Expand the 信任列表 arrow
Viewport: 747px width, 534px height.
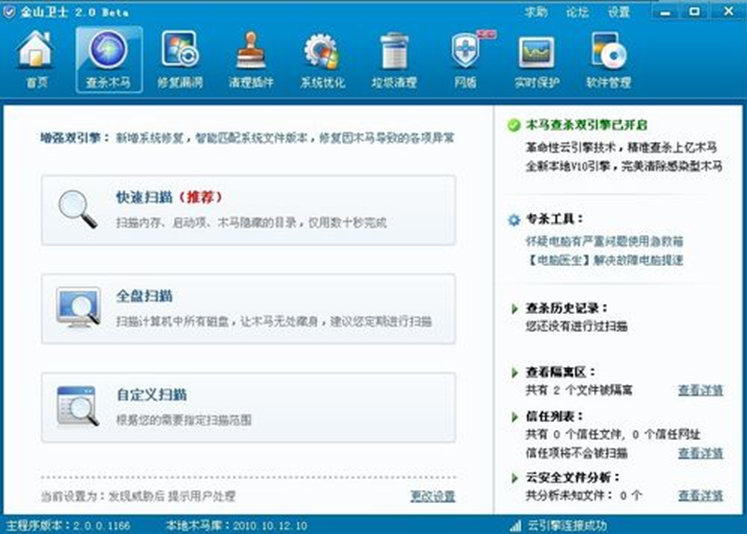[x=515, y=417]
